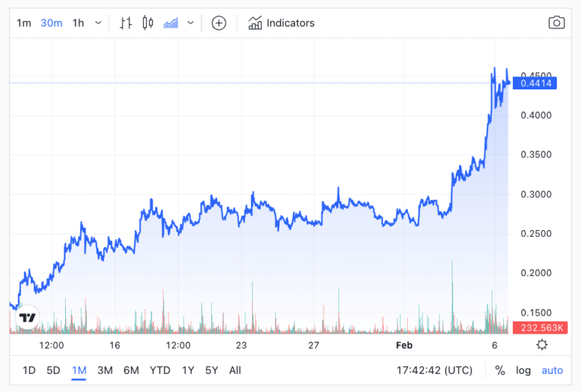Viewport: 581px width, 392px height.
Task: Set date range to 1D
Action: [29, 370]
